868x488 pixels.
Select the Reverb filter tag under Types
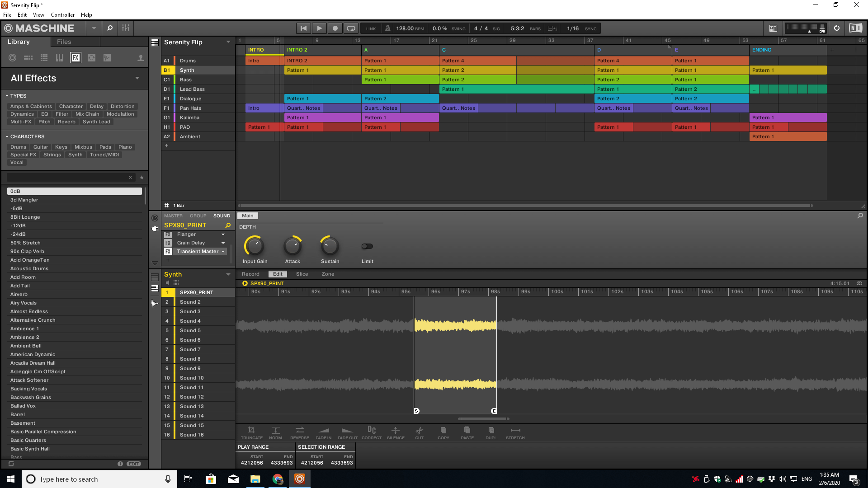click(66, 122)
